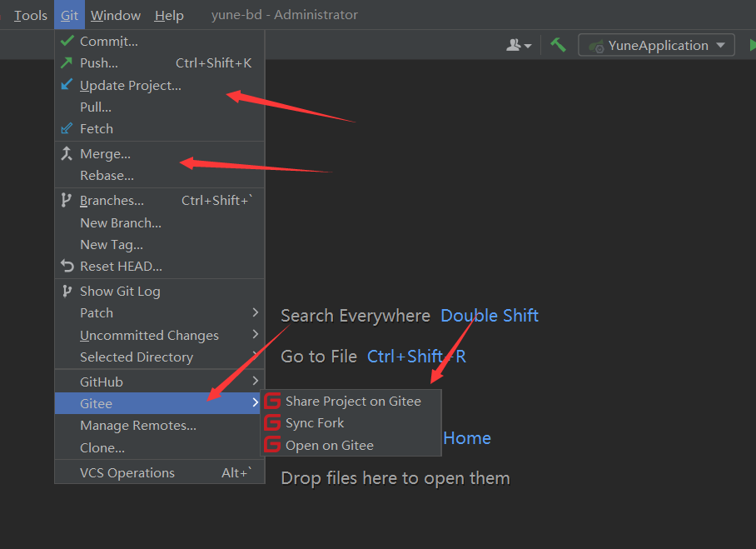Click the red Gitee logo beside Share Project
The image size is (756, 549).
(272, 401)
